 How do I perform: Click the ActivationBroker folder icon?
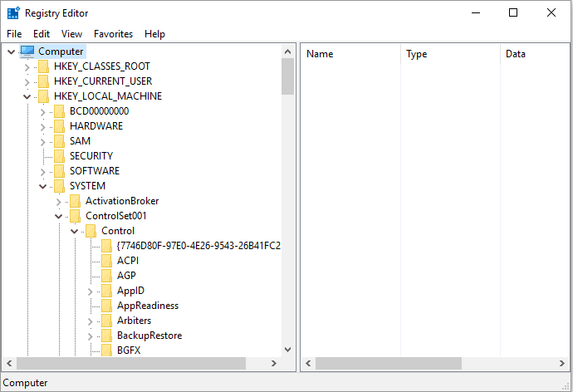(75, 201)
